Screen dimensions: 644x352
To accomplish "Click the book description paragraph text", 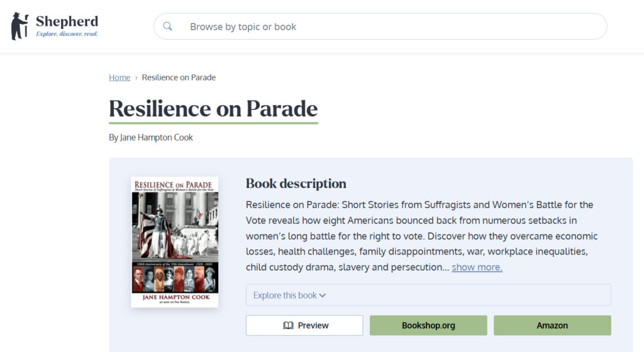I will pyautogui.click(x=422, y=236).
